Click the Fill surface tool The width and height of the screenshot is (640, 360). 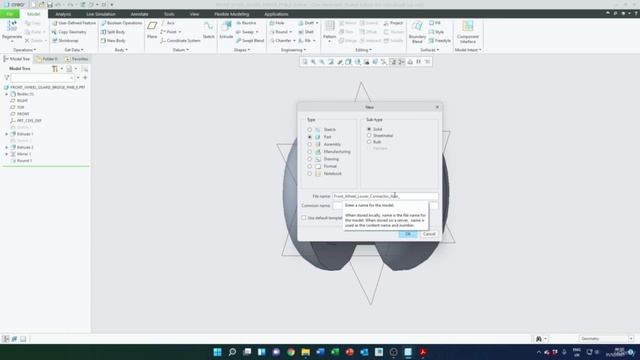[435, 23]
